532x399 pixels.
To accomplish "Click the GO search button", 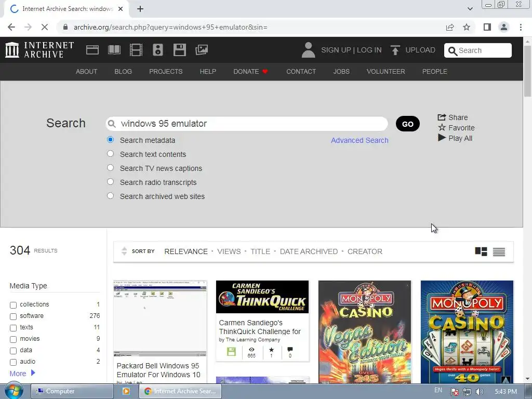I will 407,124.
